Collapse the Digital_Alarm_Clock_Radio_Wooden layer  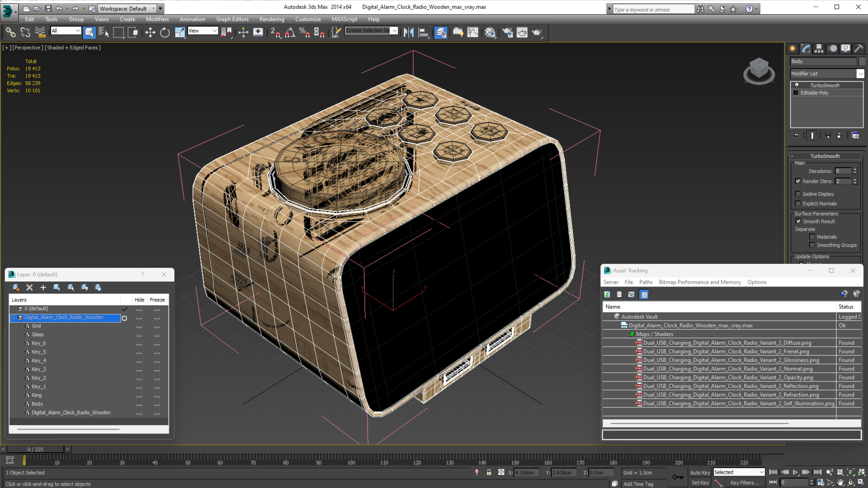(13, 317)
